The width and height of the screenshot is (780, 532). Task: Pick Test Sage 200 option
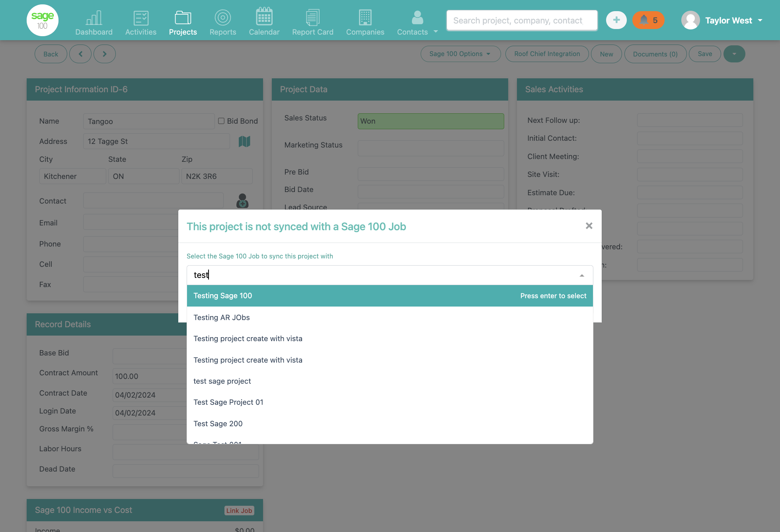click(x=390, y=423)
